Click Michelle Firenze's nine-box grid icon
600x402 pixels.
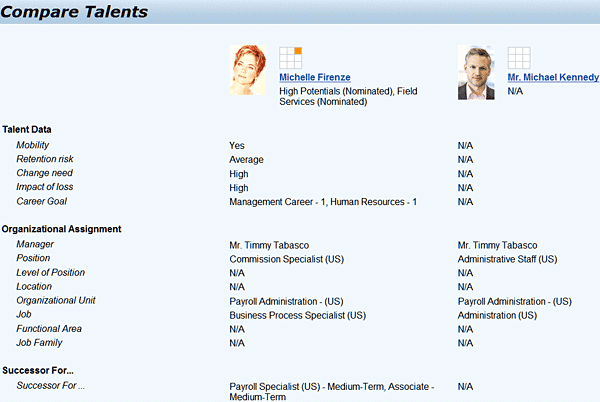point(290,57)
